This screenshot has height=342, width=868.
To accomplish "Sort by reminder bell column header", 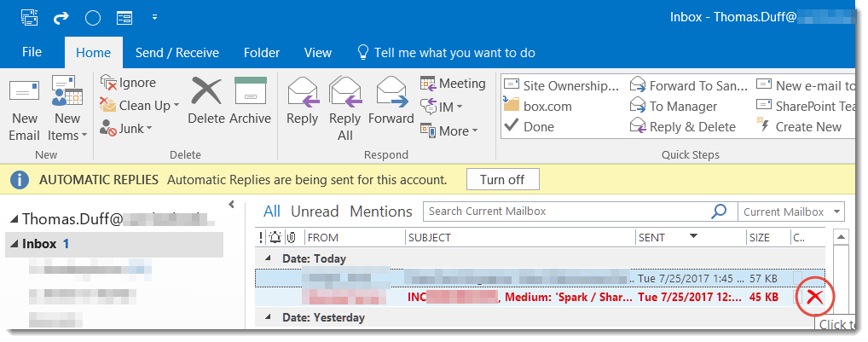I will tap(275, 238).
